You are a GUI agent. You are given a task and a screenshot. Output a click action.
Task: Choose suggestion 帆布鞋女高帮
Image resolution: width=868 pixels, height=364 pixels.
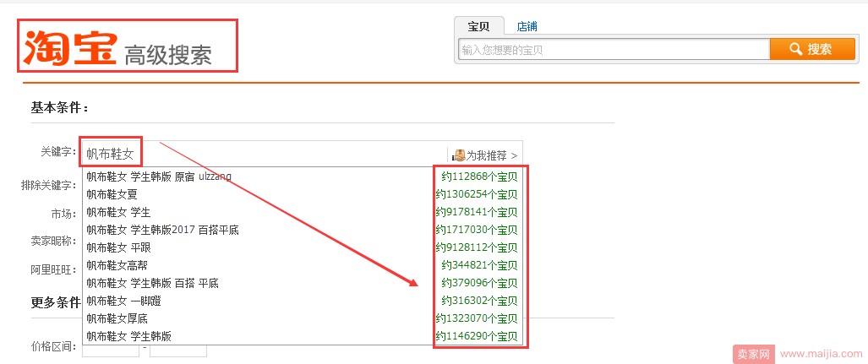(302, 265)
